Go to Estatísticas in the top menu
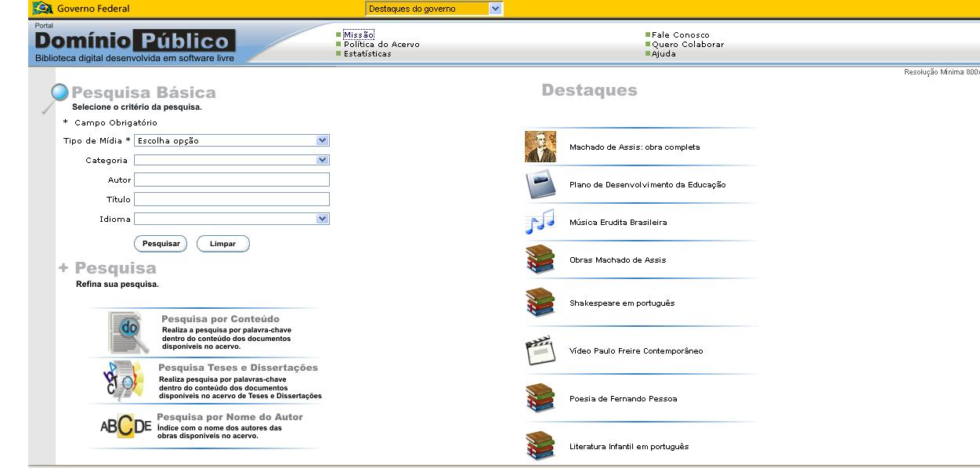 pyautogui.click(x=367, y=54)
